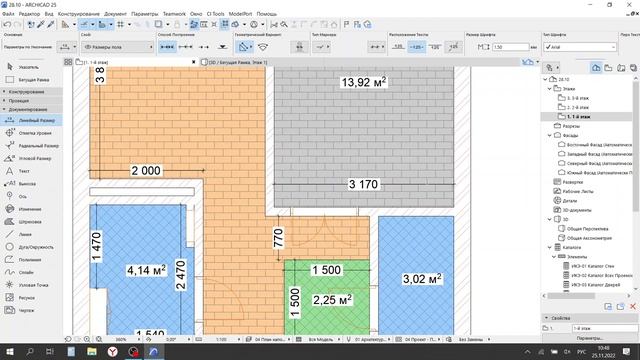The width and height of the screenshot is (640, 360).
Task: Click the Project Map icon in Navigator
Action: click(x=596, y=68)
